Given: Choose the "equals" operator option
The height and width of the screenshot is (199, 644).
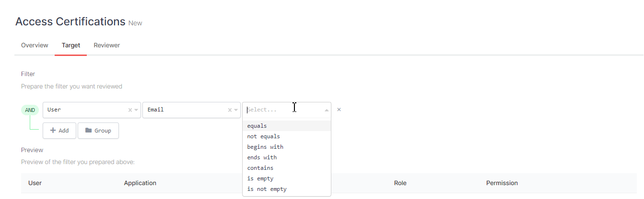Looking at the screenshot, I should pyautogui.click(x=257, y=126).
